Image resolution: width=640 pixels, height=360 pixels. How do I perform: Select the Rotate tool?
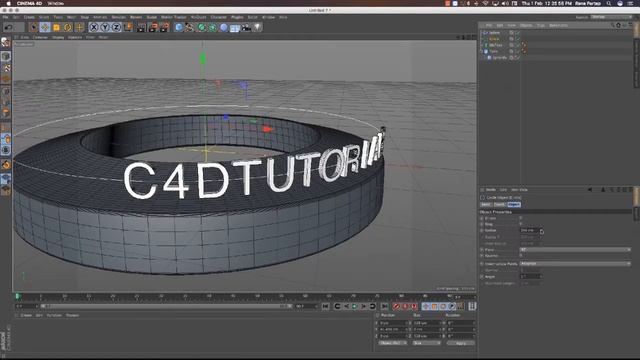68,27
